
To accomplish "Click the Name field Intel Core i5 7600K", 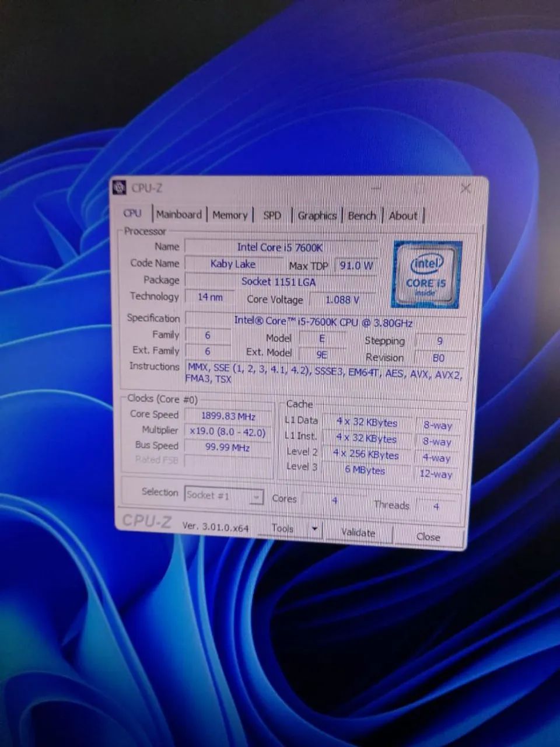I will click(x=281, y=247).
